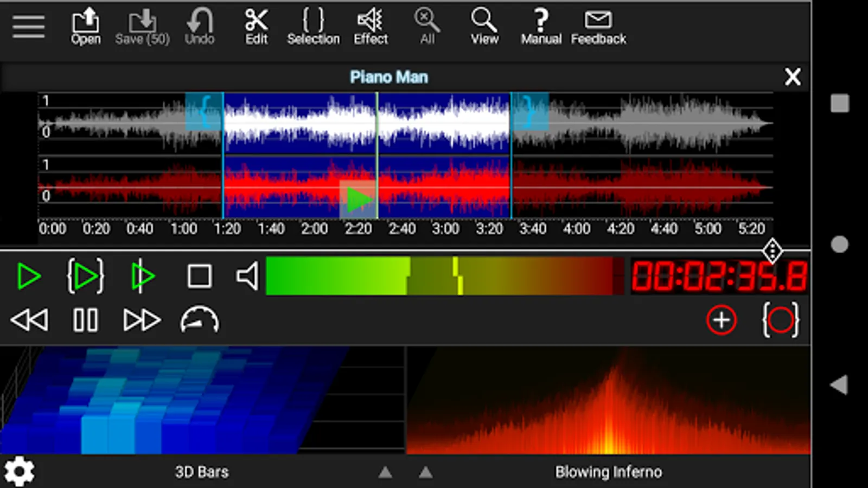Viewport: 868px width, 488px height.
Task: Toggle the speaker mute icon
Action: click(247, 277)
